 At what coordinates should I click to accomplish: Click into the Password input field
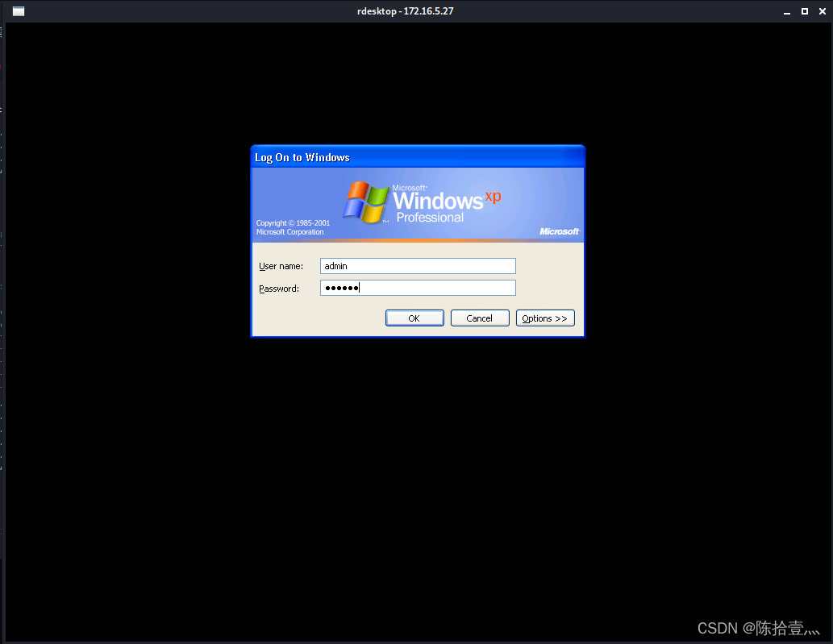418,288
